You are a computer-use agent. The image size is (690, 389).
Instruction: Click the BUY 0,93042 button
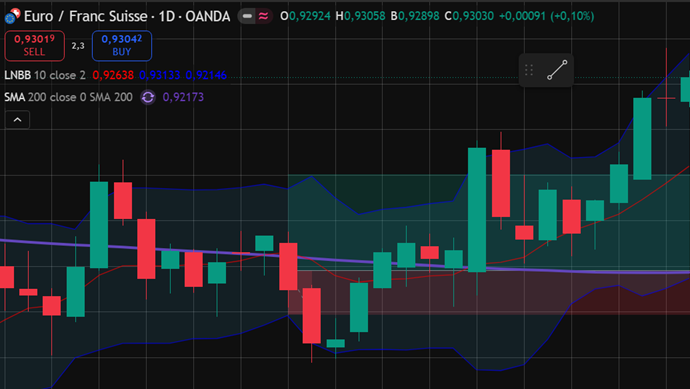click(122, 45)
